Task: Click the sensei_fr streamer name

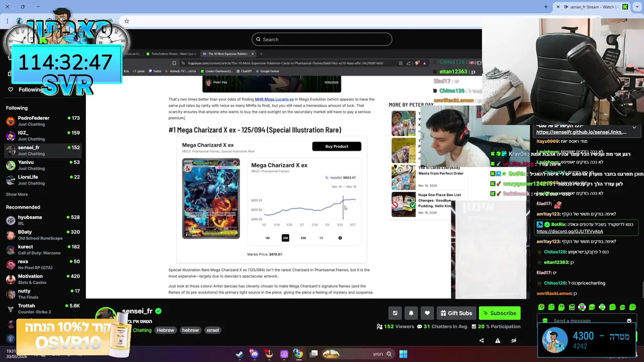Action: (x=137, y=311)
